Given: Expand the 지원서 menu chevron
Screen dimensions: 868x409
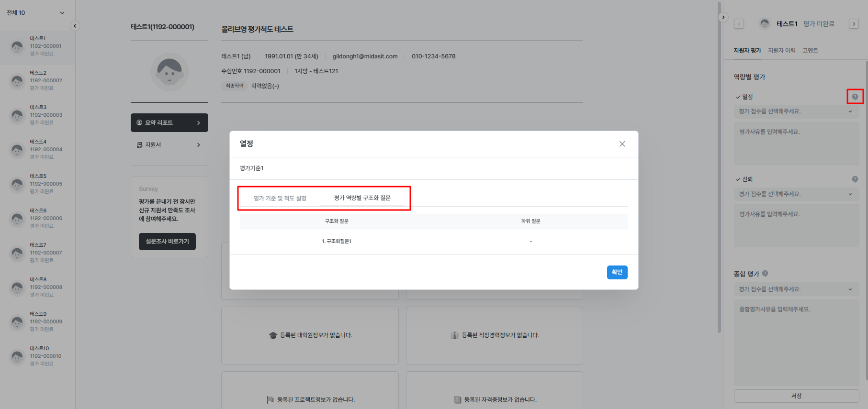Looking at the screenshot, I should 199,145.
